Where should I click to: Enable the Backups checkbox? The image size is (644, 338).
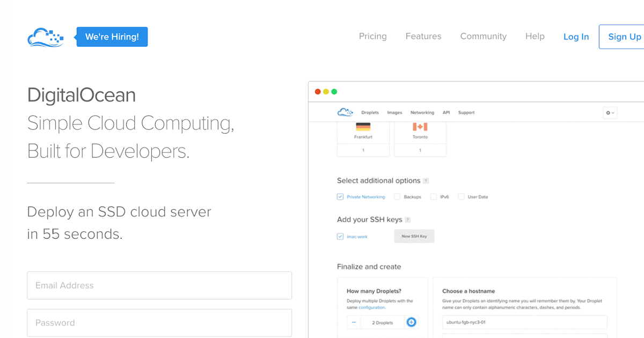[397, 197]
